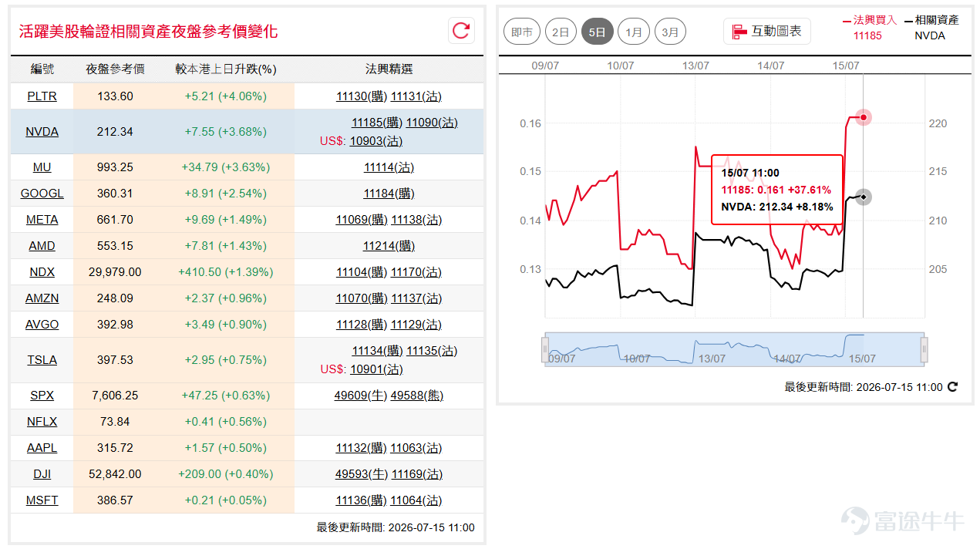Open 49609(牛) bull contract for SPX

pos(361,396)
